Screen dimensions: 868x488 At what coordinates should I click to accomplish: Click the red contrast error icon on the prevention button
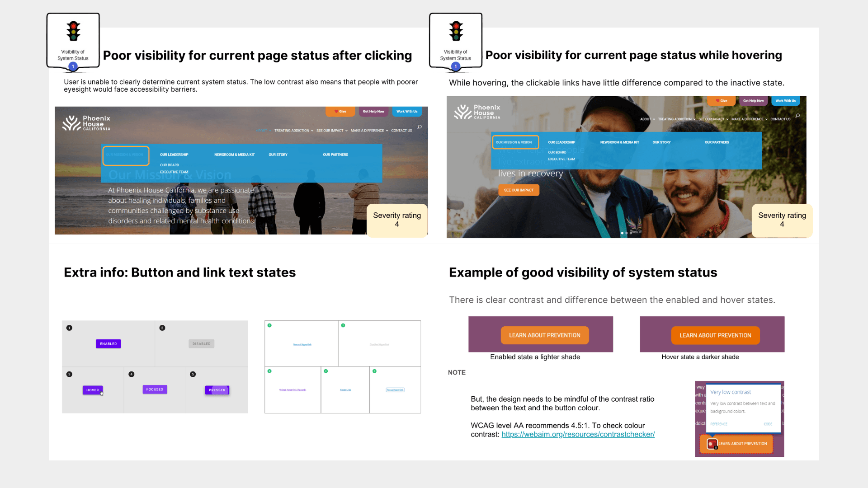pyautogui.click(x=712, y=444)
